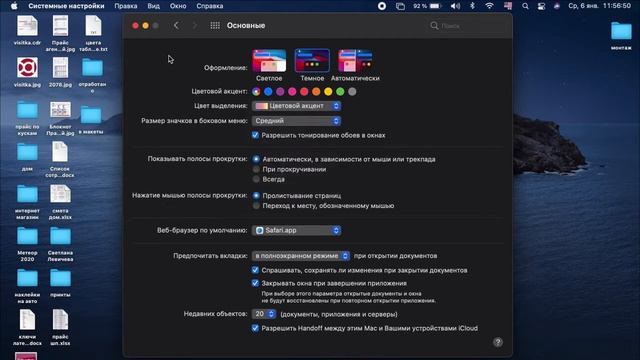640x360 pixels.
Task: Open sidebar icon size «Средний» dropdown
Action: pos(296,121)
